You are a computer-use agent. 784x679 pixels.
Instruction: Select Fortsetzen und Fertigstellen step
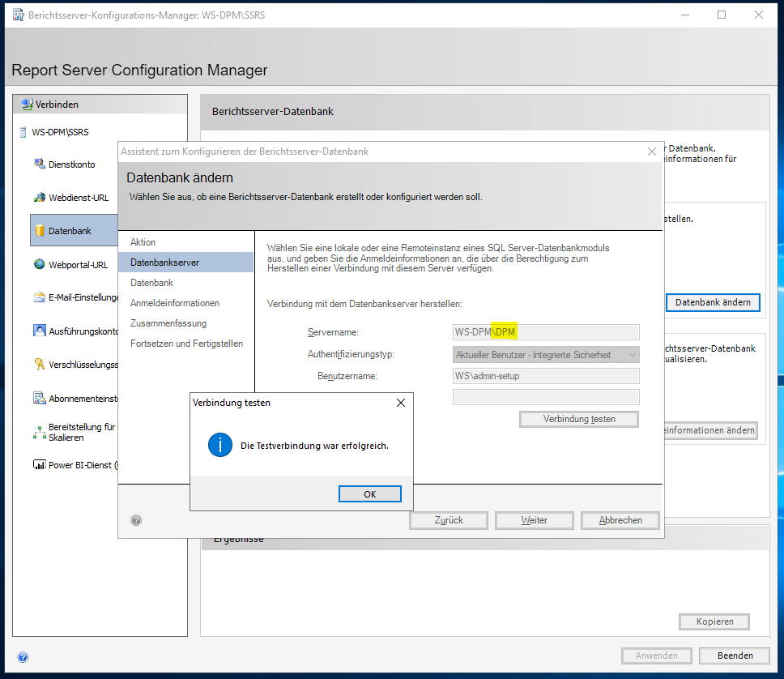pyautogui.click(x=186, y=344)
